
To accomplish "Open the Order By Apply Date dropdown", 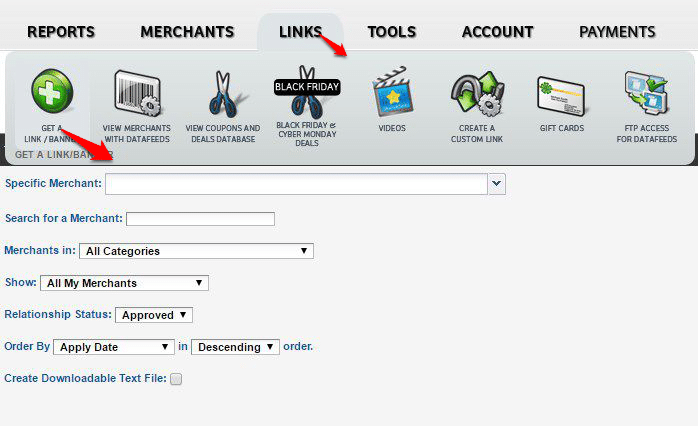I will click(114, 347).
